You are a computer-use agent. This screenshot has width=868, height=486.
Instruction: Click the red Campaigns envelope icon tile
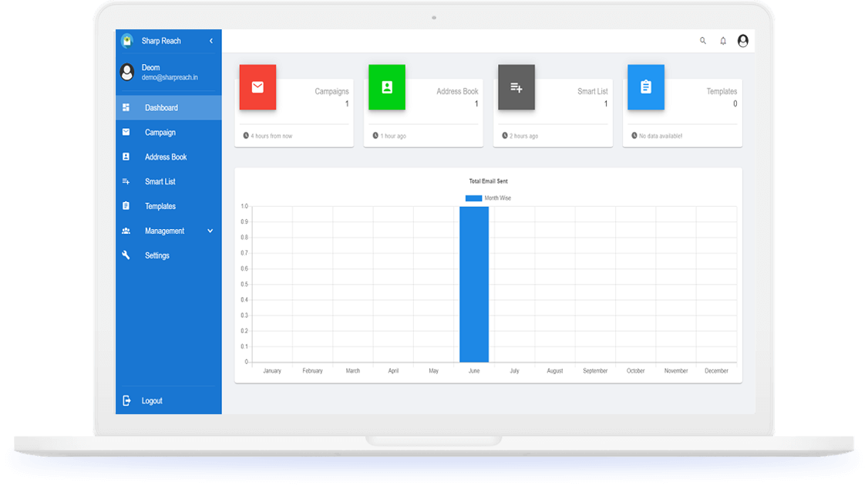coord(257,87)
